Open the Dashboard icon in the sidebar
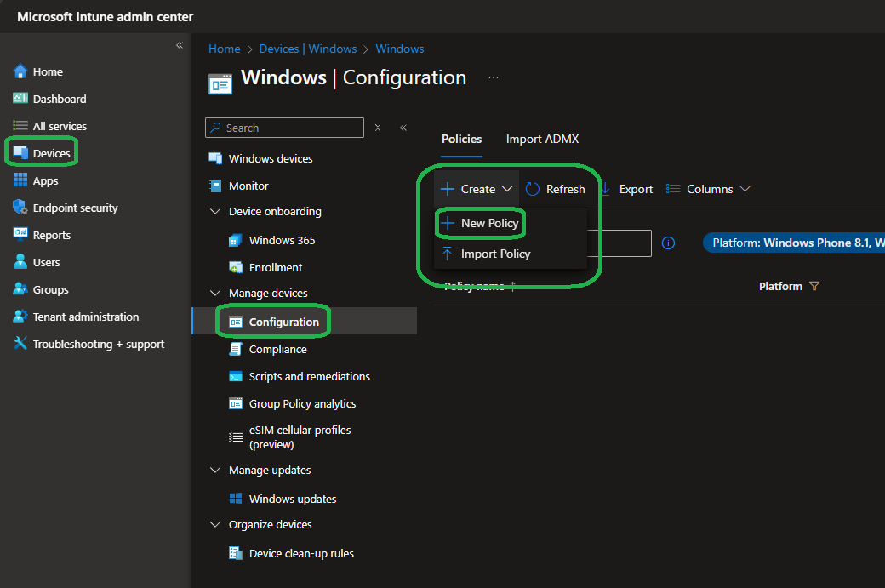Viewport: 885px width, 588px height. click(x=20, y=99)
